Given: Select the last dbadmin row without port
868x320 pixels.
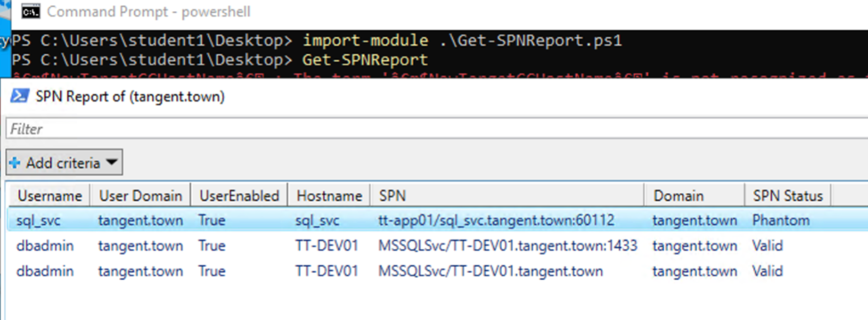Looking at the screenshot, I should tap(45, 271).
